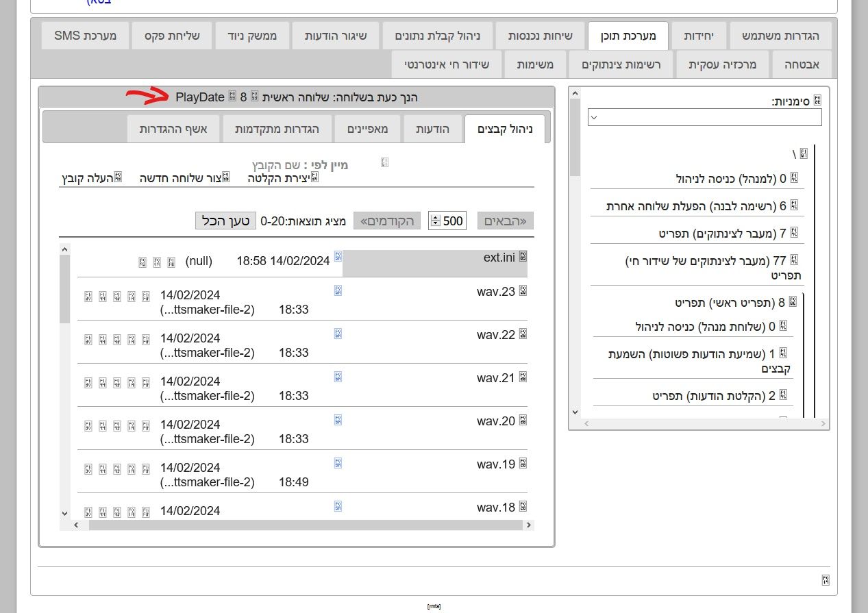868x613 pixels.
Task: Click the sort direction icon near מיין לפי
Action: click(x=384, y=163)
